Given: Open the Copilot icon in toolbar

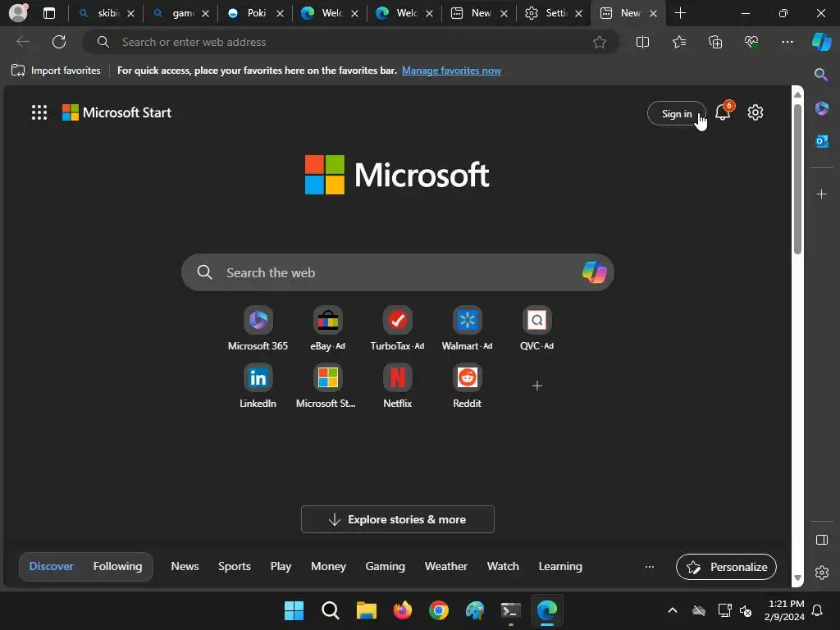Looking at the screenshot, I should (x=822, y=42).
